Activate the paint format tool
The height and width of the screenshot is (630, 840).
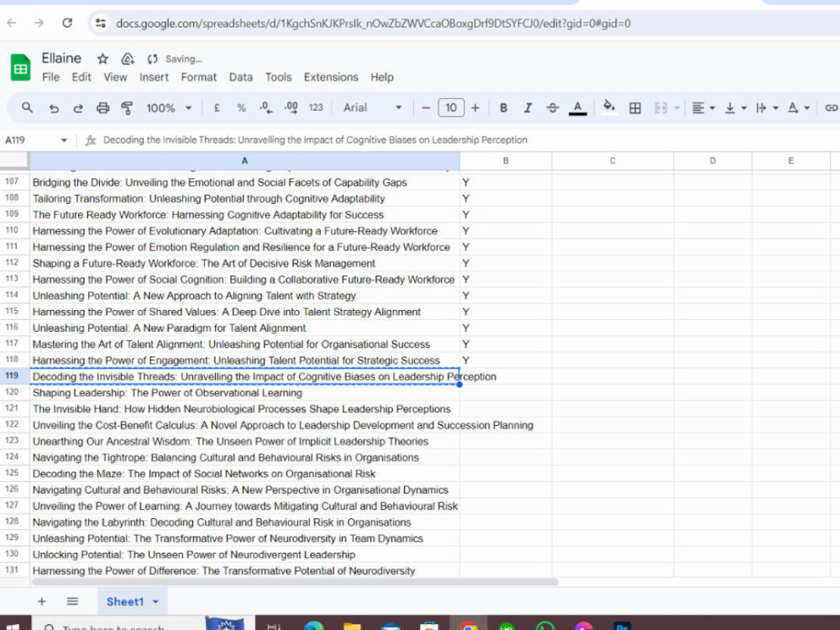pyautogui.click(x=127, y=108)
